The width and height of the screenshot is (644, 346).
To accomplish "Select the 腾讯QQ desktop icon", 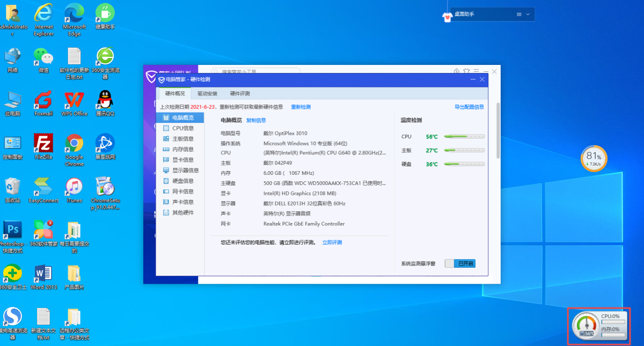I will point(105,104).
